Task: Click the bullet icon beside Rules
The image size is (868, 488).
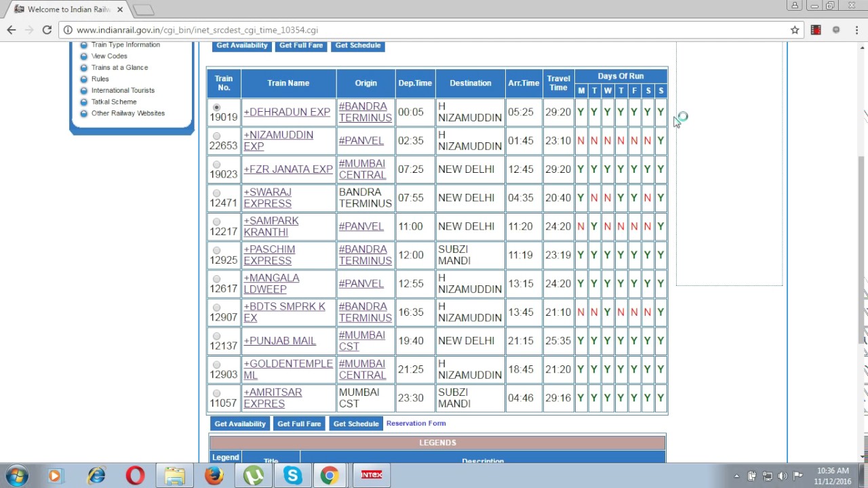Action: pyautogui.click(x=84, y=79)
